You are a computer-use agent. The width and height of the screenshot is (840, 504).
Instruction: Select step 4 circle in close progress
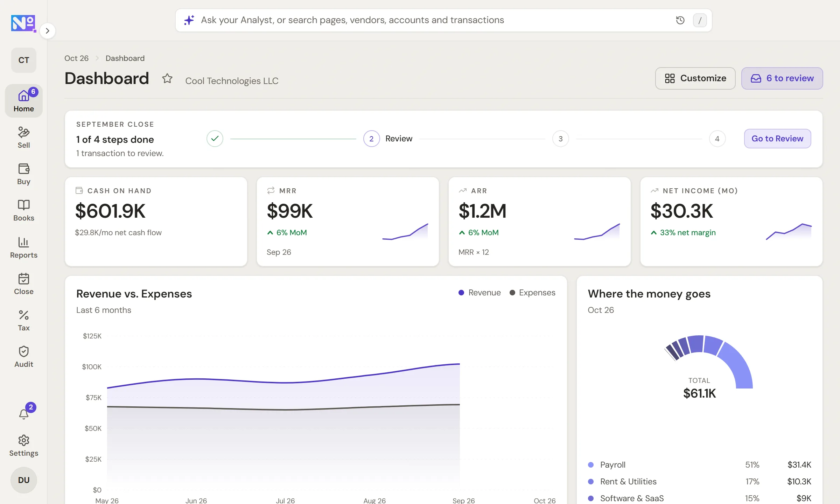[x=717, y=139]
